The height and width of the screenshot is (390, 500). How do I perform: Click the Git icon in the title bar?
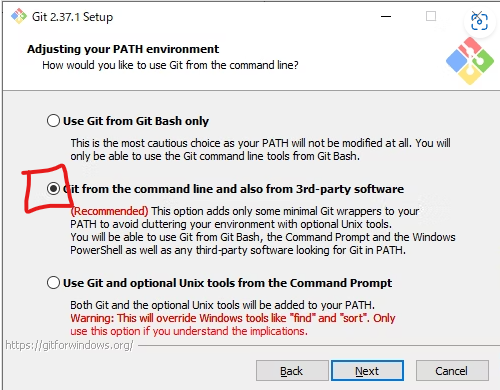click(x=19, y=16)
